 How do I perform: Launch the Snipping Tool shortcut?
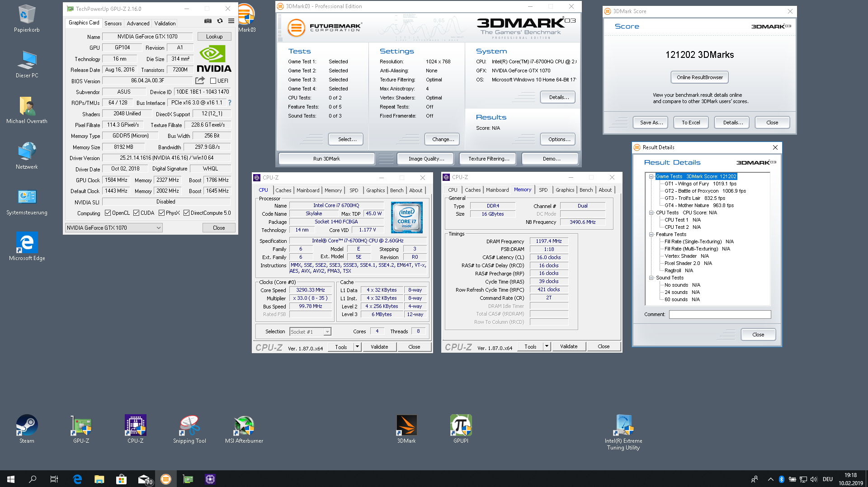tap(189, 429)
